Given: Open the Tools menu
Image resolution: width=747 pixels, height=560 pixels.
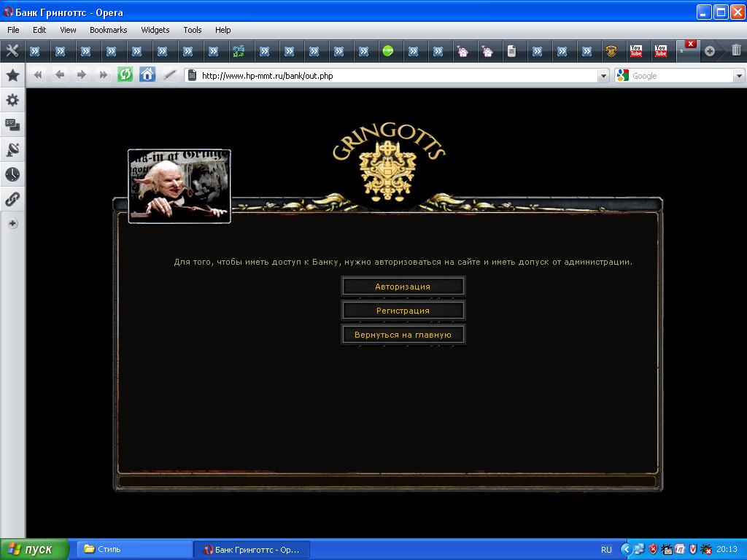Looking at the screenshot, I should pos(192,30).
